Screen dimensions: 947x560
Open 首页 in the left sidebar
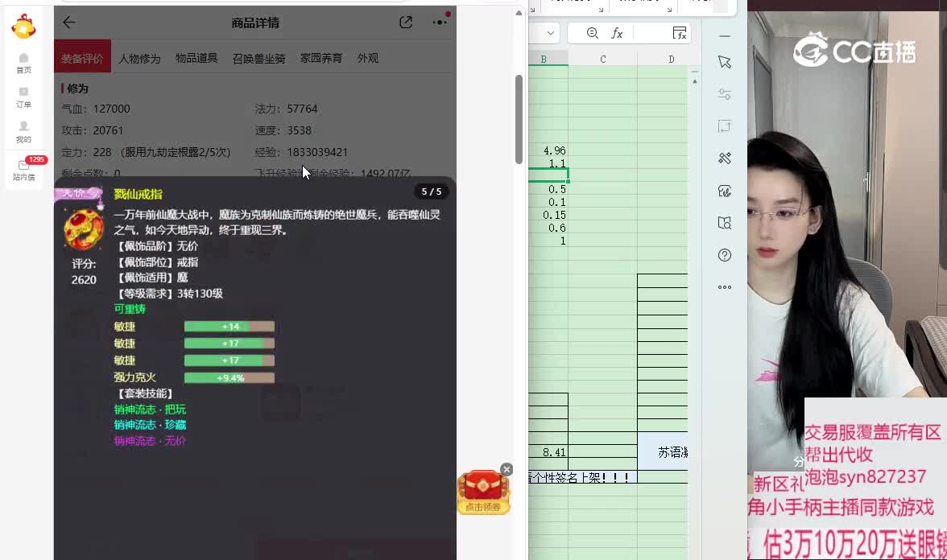23,64
